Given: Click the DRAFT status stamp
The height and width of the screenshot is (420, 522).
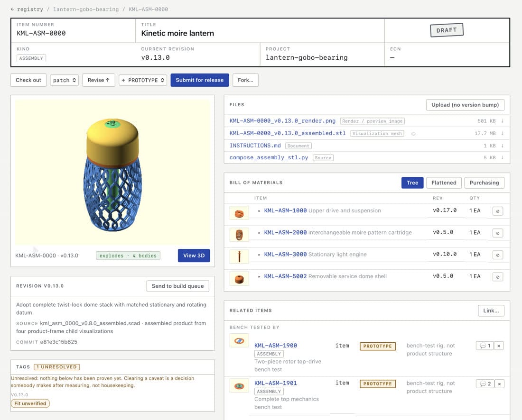Looking at the screenshot, I should pyautogui.click(x=447, y=30).
